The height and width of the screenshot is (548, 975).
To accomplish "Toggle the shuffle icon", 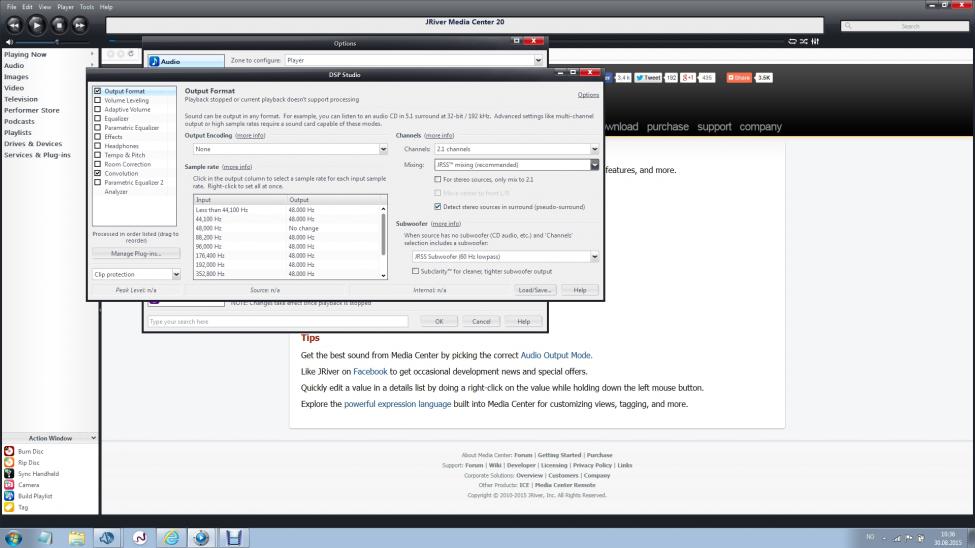I will coord(803,41).
